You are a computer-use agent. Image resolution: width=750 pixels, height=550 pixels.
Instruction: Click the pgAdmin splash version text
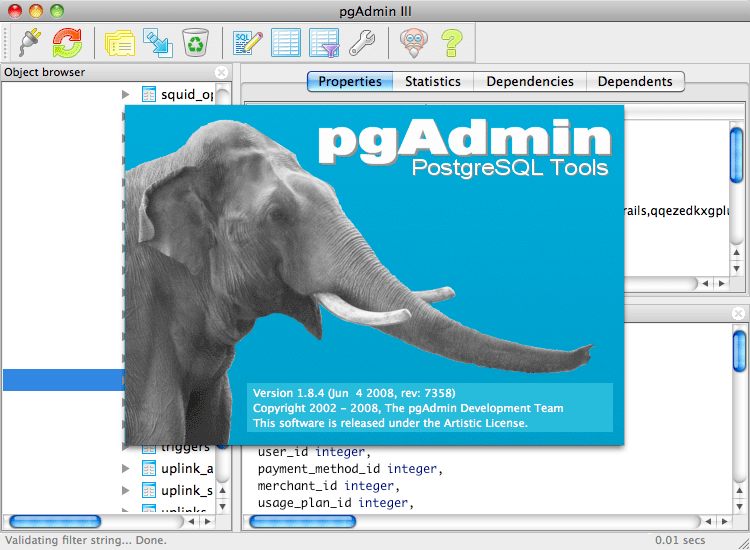tap(354, 393)
